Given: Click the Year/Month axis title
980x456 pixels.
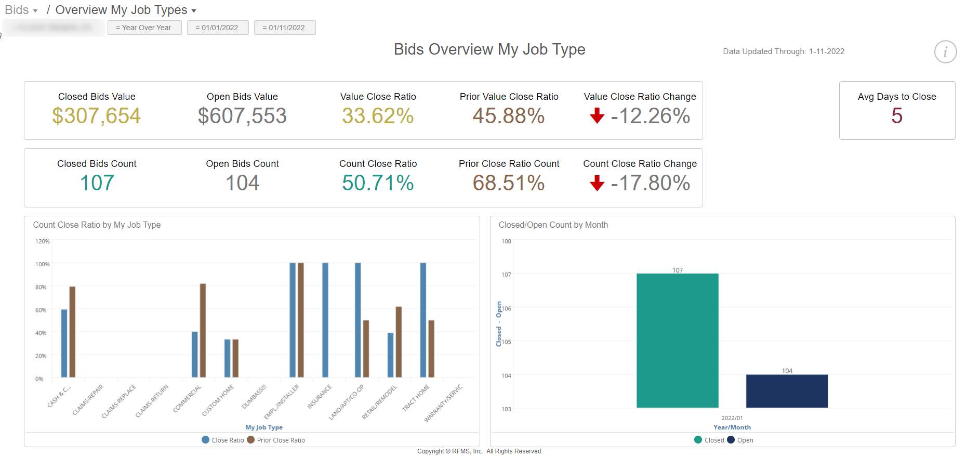Looking at the screenshot, I should [732, 427].
